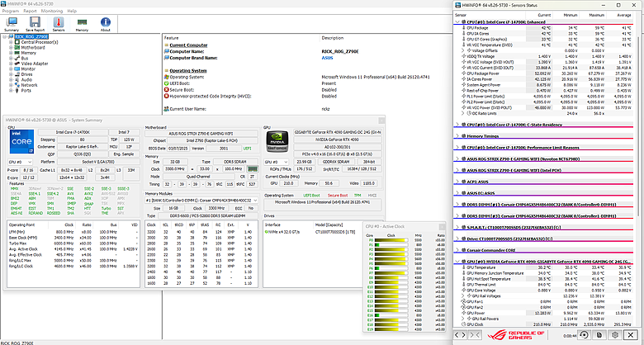Select the Turbo Max operating point row
Screen dimensions: 644x345
tap(74, 243)
